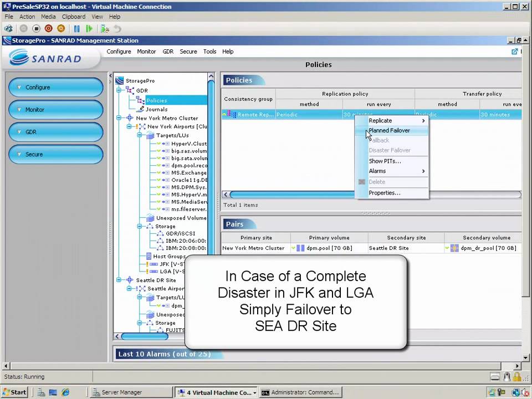This screenshot has height=399, width=532.
Task: Open the Clipboard menu
Action: 74,17
